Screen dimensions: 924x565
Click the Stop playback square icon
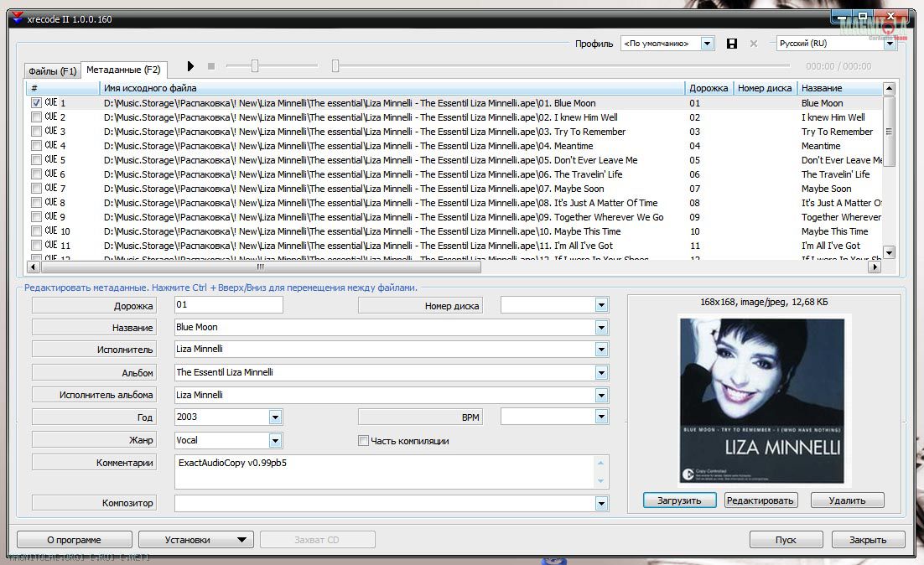211,66
